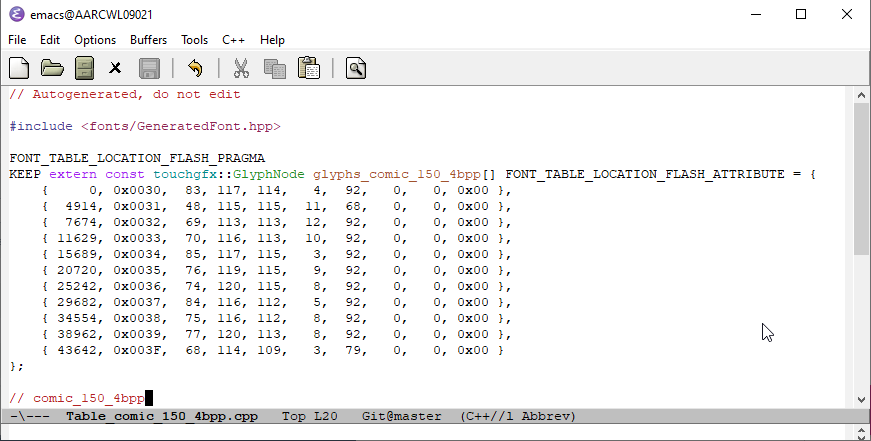Open the Edit menu
The image size is (871, 441).
50,40
